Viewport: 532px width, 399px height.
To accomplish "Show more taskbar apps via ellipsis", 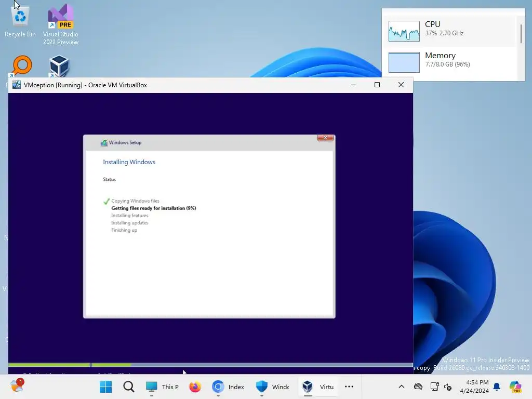I will (x=349, y=387).
